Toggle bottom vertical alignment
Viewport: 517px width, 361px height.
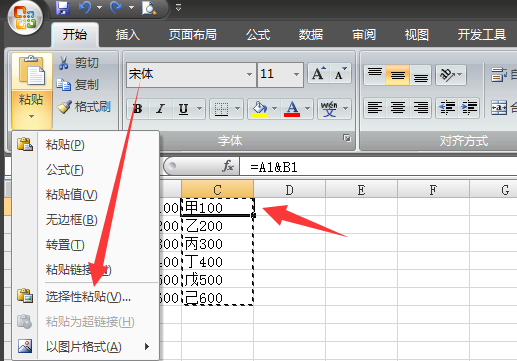421,75
